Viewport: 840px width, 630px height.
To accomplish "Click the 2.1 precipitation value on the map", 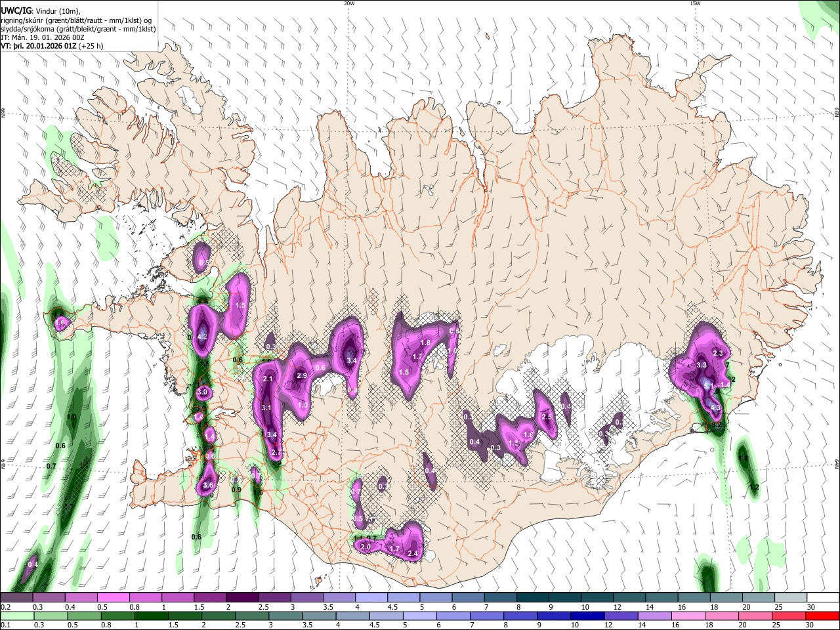I will [267, 379].
